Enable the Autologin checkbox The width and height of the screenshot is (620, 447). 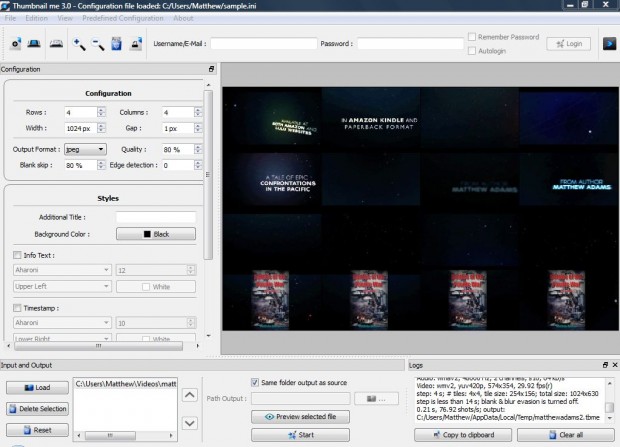(472, 51)
